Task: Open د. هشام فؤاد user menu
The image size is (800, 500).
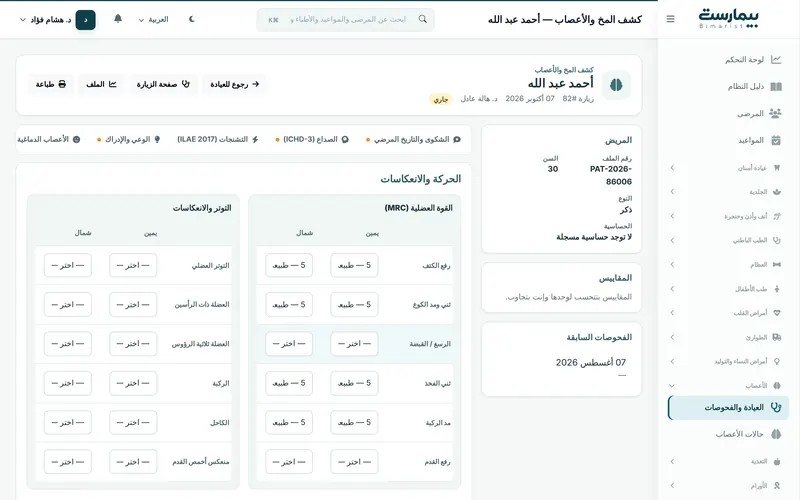Action: tap(58, 19)
